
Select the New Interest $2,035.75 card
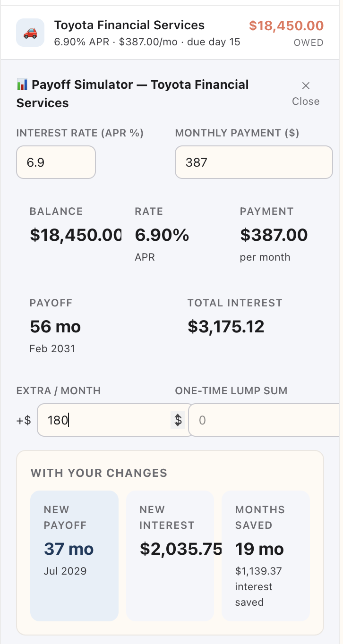tap(170, 556)
